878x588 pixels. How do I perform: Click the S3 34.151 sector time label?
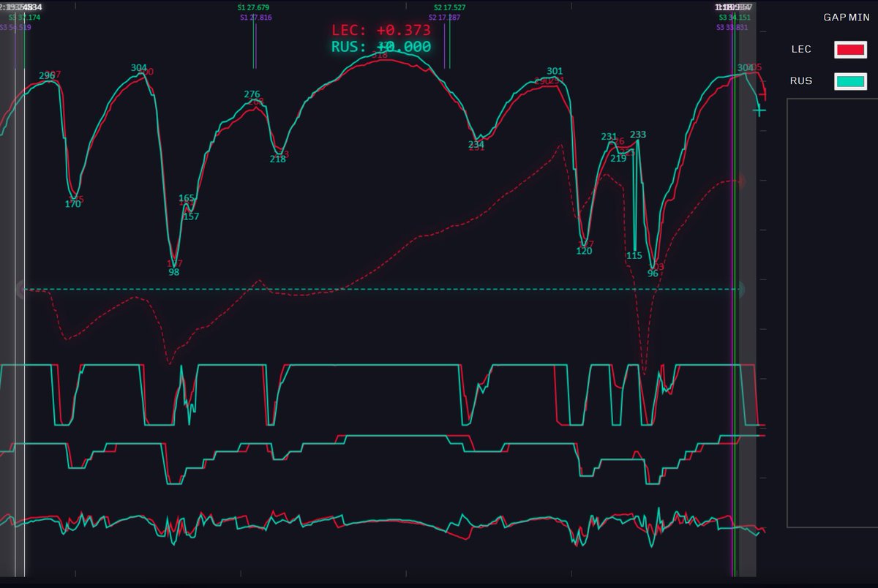[735, 17]
